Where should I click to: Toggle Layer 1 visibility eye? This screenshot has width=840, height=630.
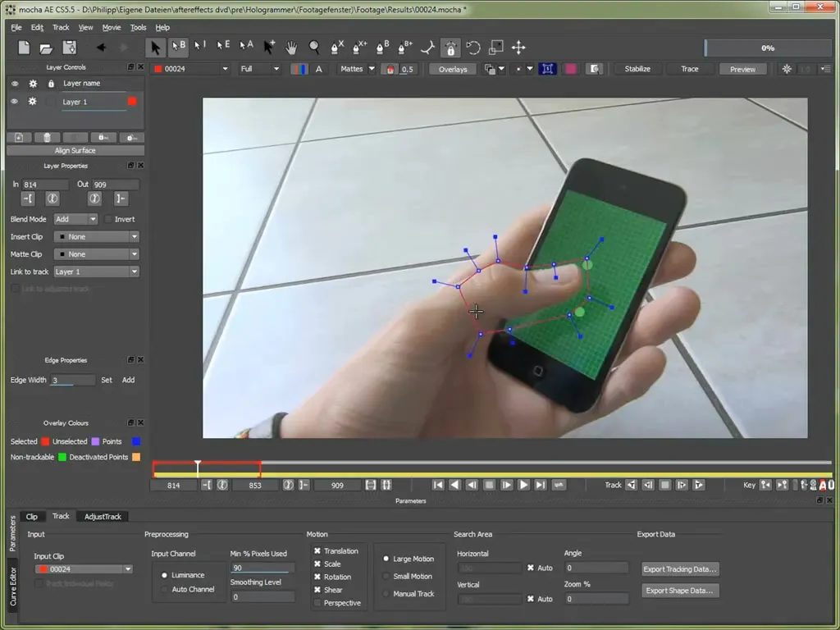(15, 101)
